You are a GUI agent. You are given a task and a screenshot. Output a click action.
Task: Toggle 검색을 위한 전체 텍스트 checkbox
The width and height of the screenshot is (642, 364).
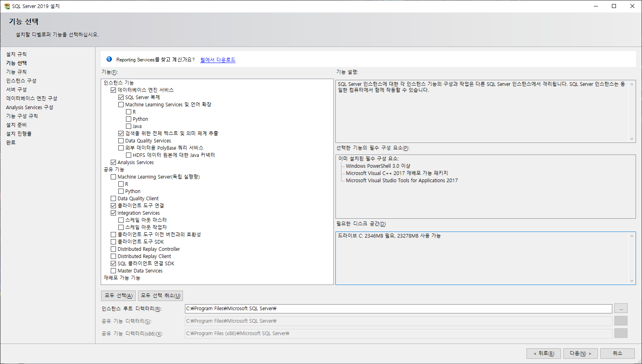point(121,133)
